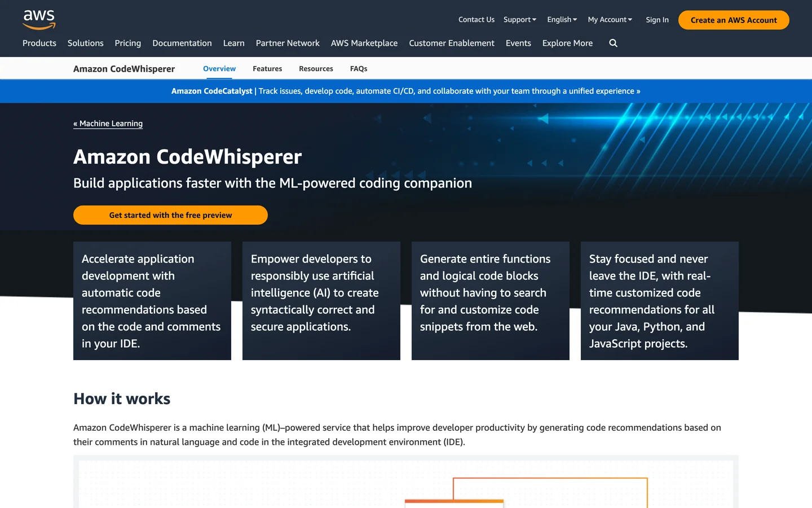Click the How it works heading
The width and height of the screenshot is (812, 508).
coord(122,398)
